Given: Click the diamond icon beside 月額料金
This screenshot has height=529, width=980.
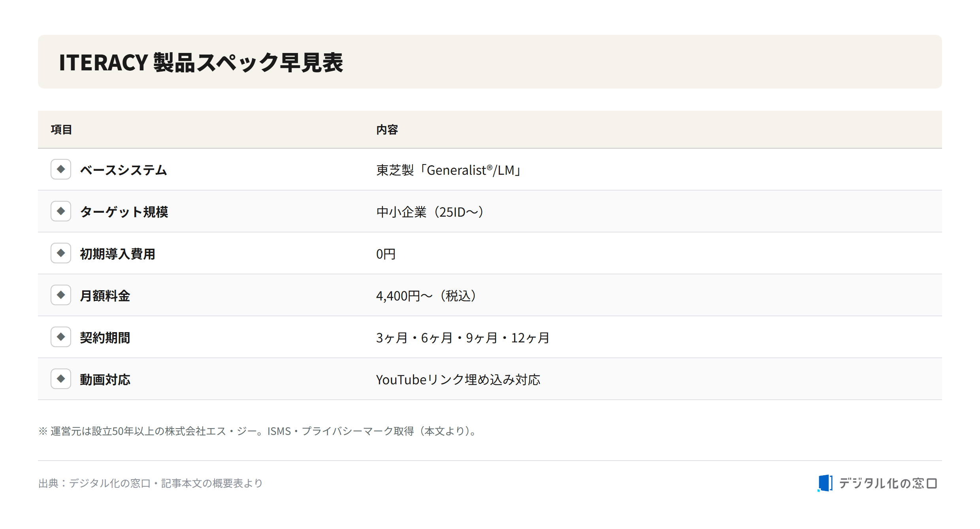Looking at the screenshot, I should click(61, 295).
